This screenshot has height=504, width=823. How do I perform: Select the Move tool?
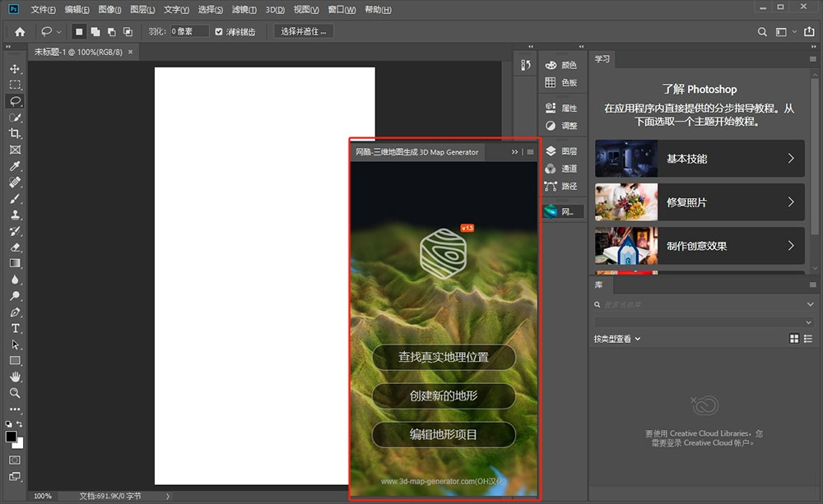click(15, 69)
